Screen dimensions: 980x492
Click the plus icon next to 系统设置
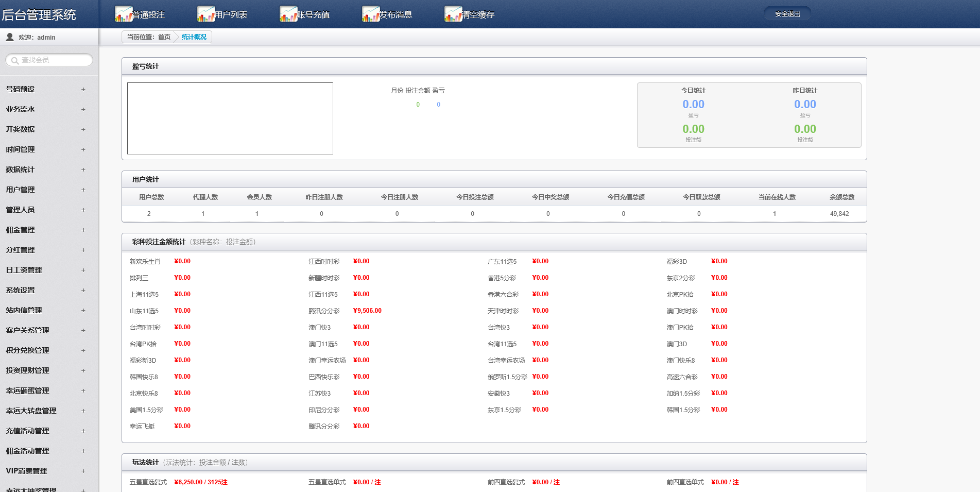pyautogui.click(x=83, y=290)
